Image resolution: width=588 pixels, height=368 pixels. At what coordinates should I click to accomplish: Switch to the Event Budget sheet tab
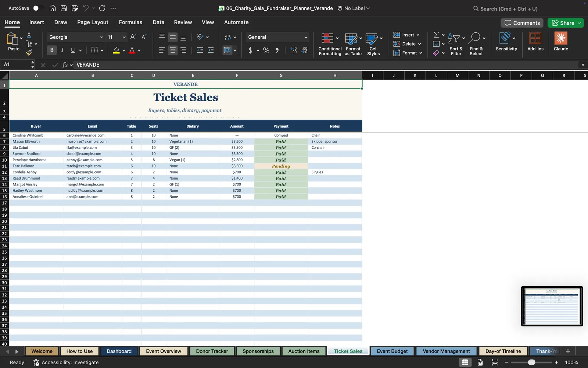[392, 351]
